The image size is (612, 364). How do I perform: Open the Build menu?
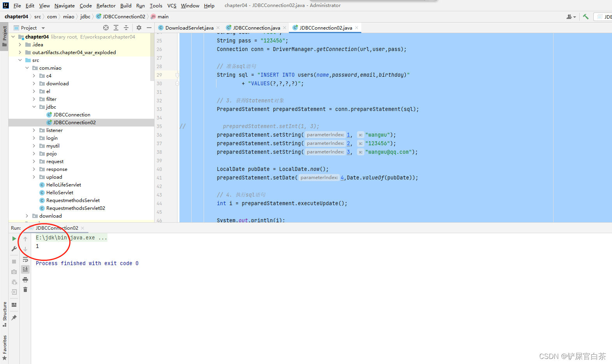(126, 5)
